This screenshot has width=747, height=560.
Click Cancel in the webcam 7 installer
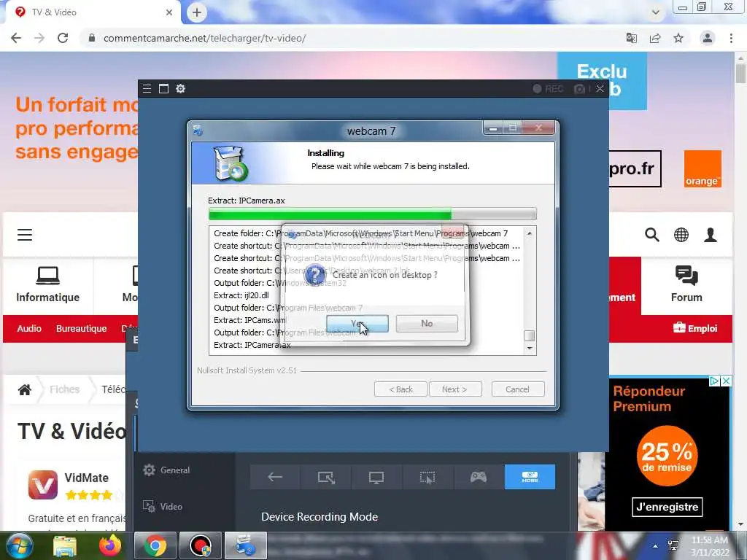click(x=517, y=389)
